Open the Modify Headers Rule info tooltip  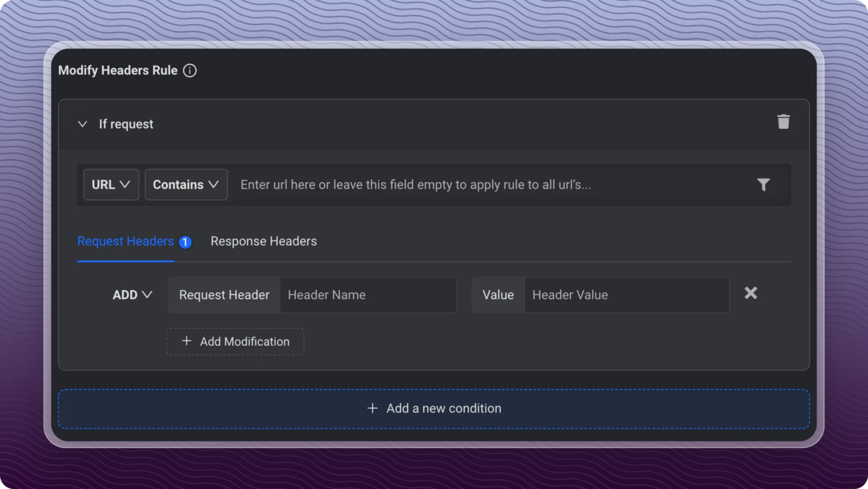[x=190, y=70]
